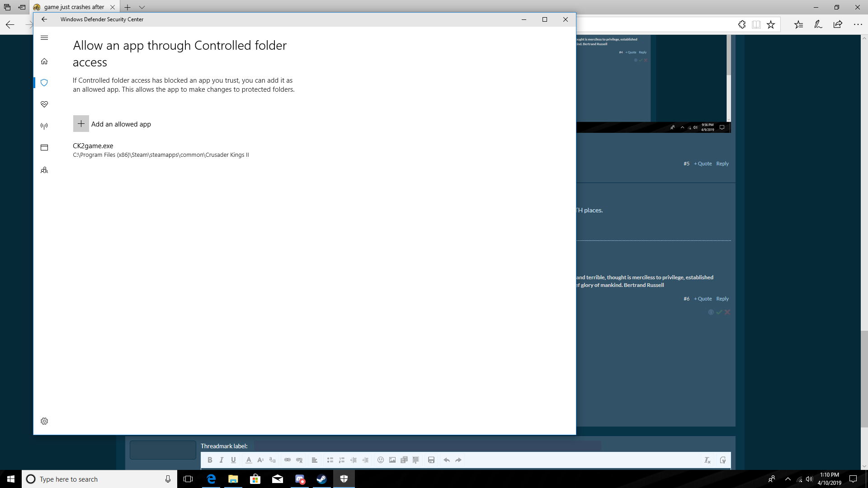The width and height of the screenshot is (868, 488).
Task: Open Edge favorites hub
Action: point(799,24)
